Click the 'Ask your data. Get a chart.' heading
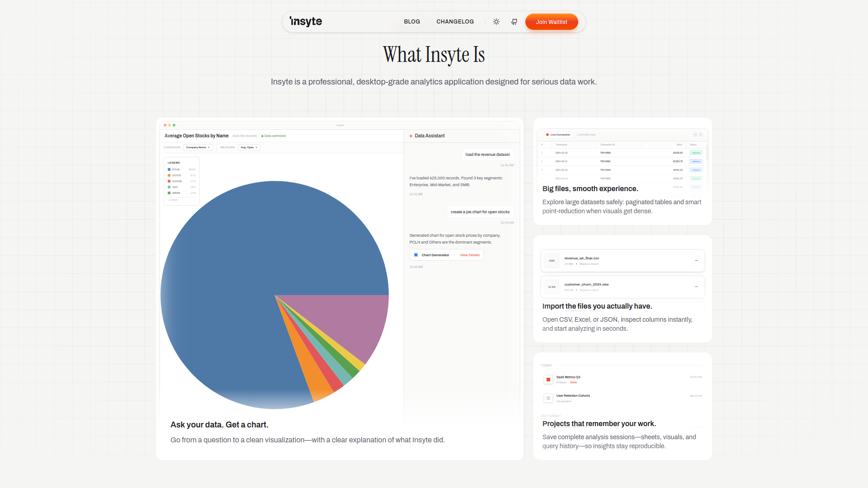 (x=219, y=425)
